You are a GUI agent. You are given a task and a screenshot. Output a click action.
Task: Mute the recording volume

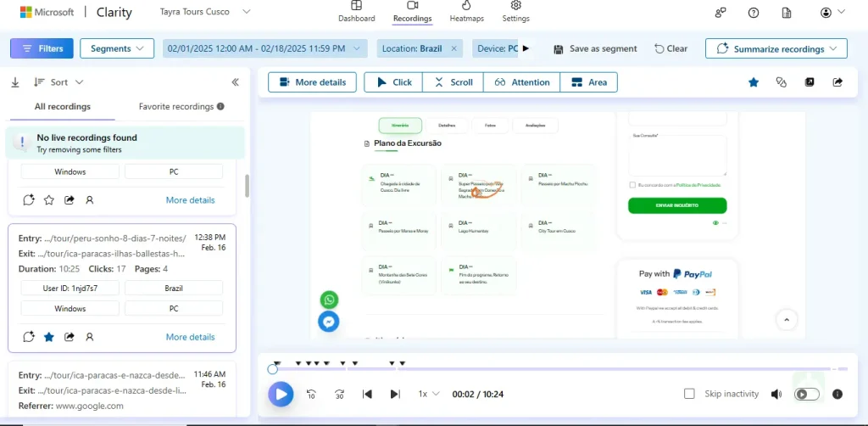776,394
